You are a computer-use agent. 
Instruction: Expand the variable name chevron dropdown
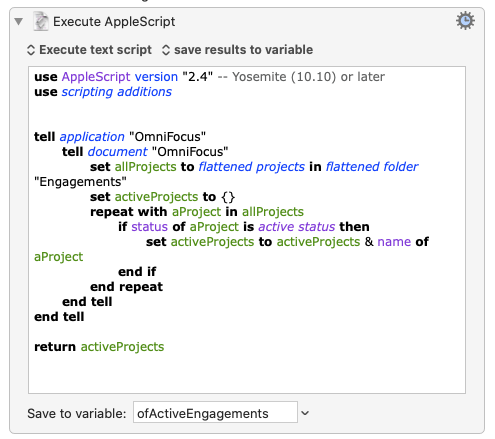[x=305, y=413]
